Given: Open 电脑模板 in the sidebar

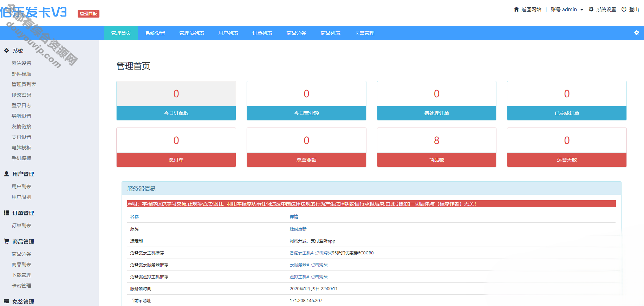Looking at the screenshot, I should coord(21,148).
